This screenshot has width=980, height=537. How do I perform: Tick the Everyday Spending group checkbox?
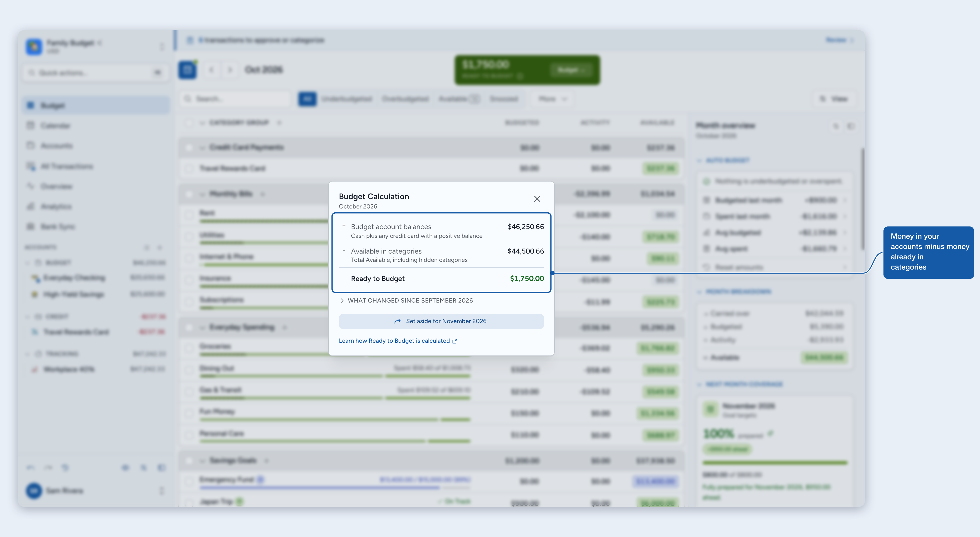[189, 328]
